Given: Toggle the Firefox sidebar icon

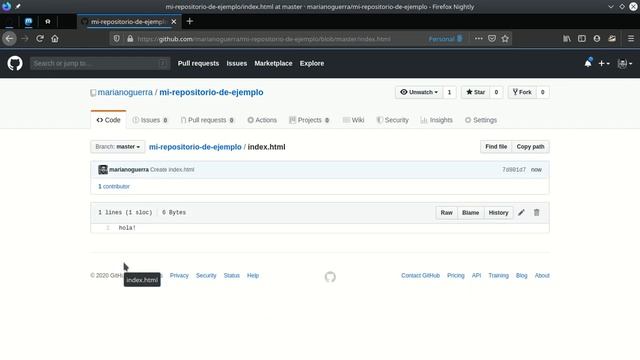Looking at the screenshot, I should (582, 39).
